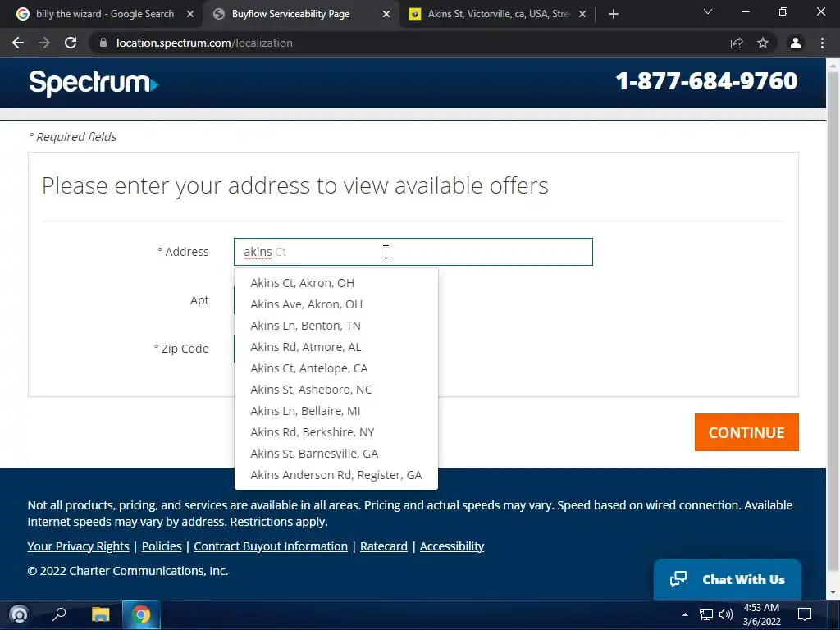View site info via lock icon
Viewport: 840px width, 630px height.
(x=103, y=43)
